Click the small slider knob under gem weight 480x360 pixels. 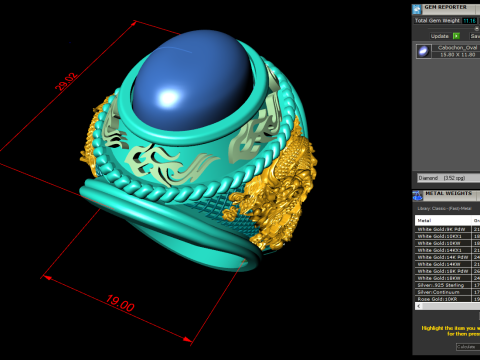[x=477, y=29]
